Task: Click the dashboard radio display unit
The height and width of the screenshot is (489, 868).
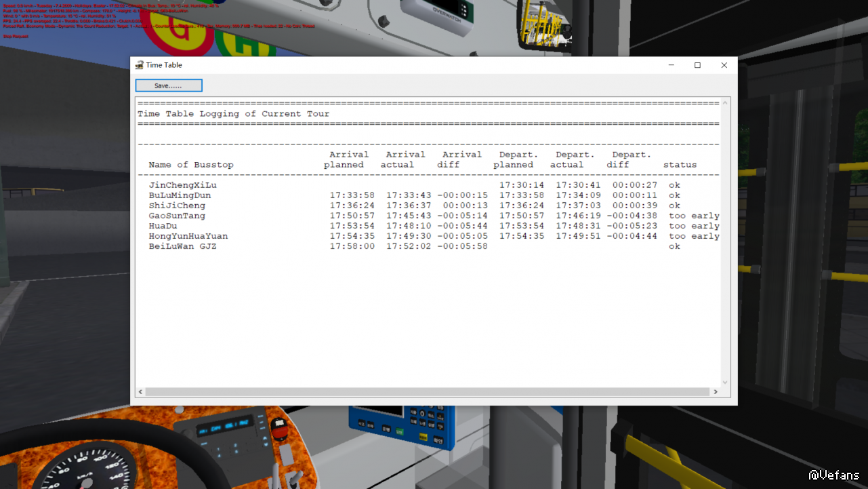Action: [224, 429]
